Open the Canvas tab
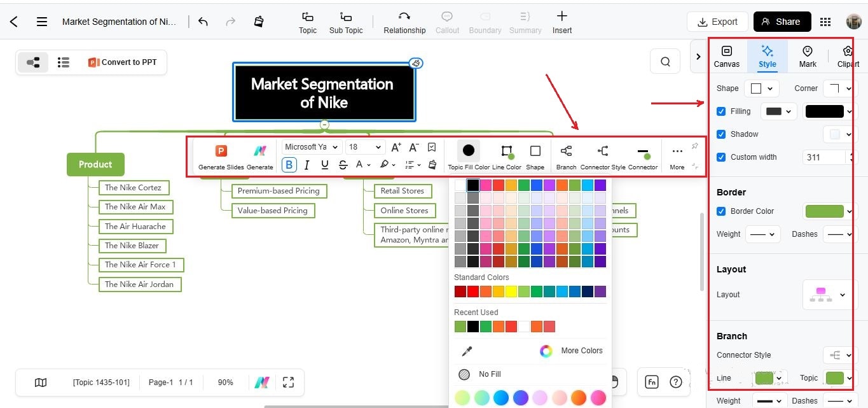Image resolution: width=868 pixels, height=408 pixels. click(x=726, y=56)
